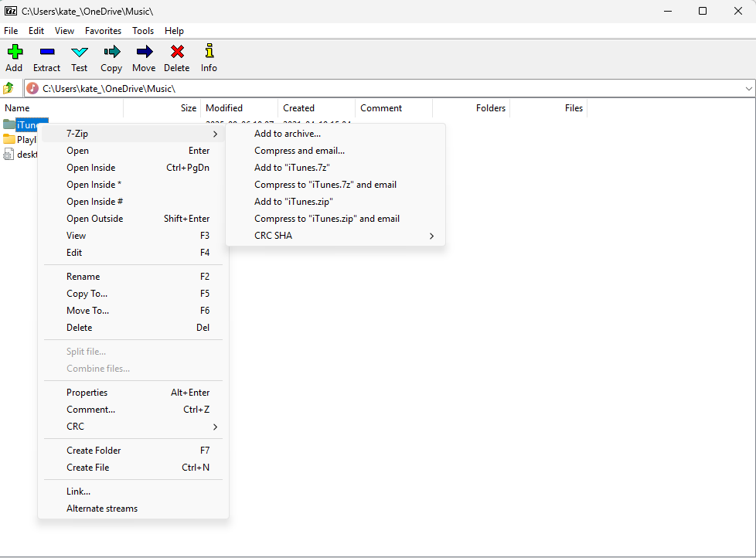Click the up-one-level folder icon

click(x=9, y=88)
